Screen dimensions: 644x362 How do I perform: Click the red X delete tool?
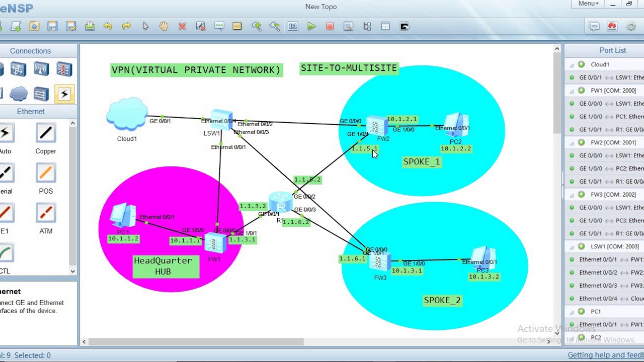coord(182,26)
